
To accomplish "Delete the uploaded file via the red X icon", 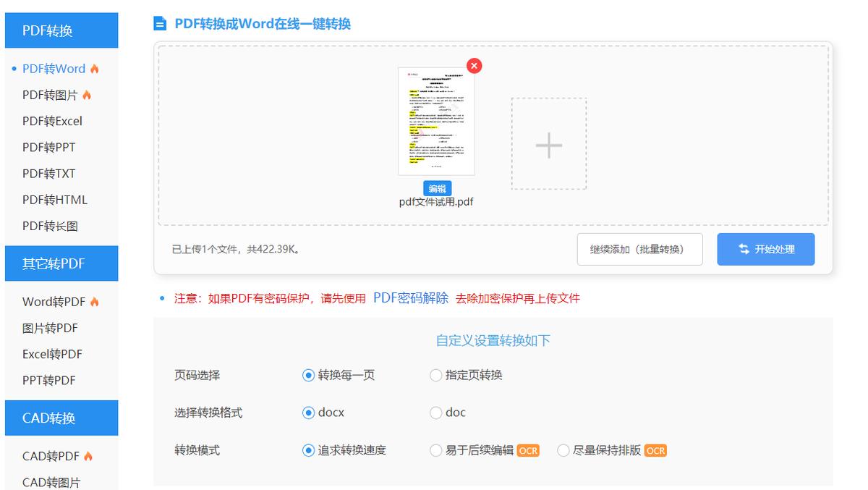I will 474,65.
